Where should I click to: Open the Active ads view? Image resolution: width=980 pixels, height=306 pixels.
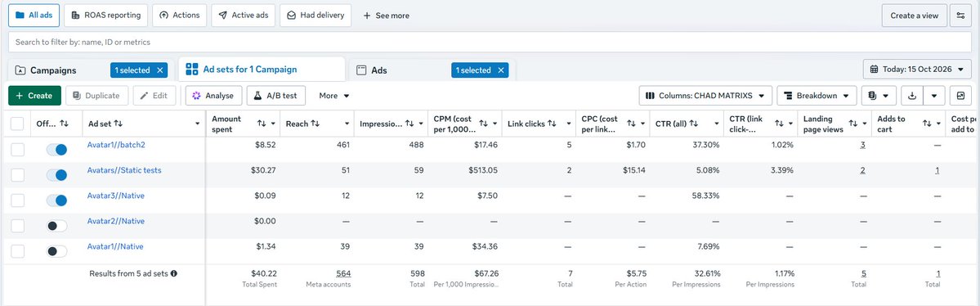243,16
